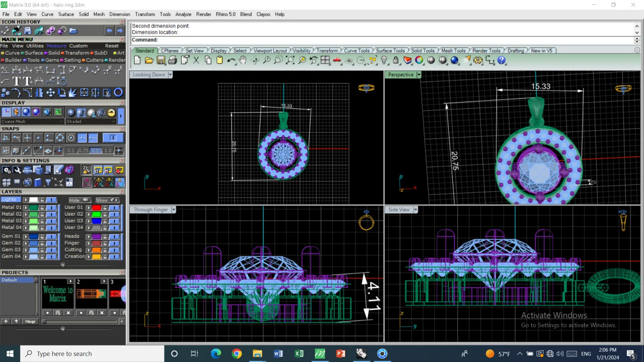Click the Undo arrow icon

[x=231, y=60]
